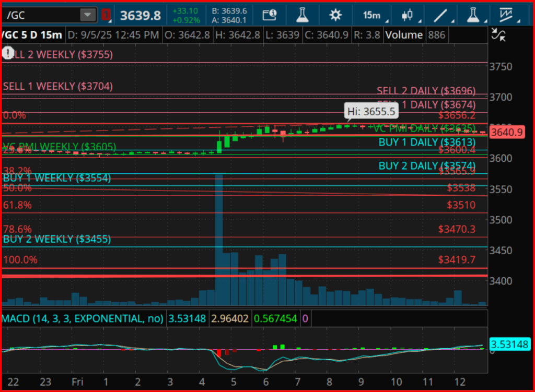
Task: Open the /GC symbol dropdown arrow
Action: 88,15
